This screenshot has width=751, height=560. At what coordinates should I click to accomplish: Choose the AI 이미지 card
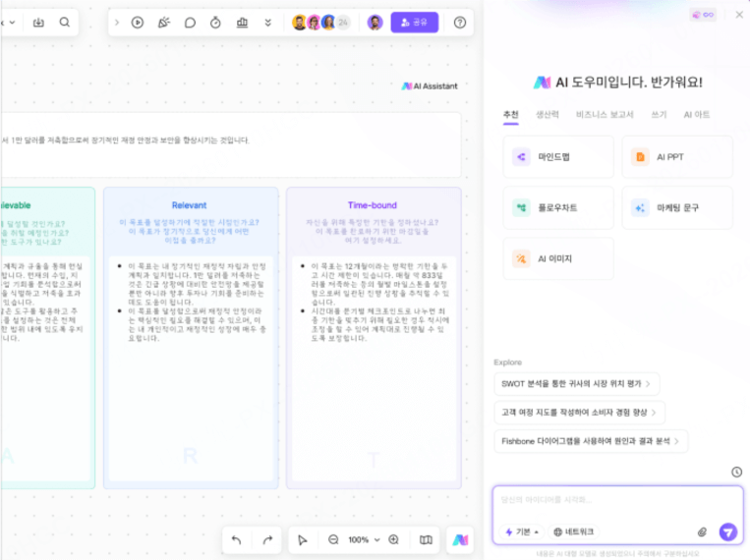(x=558, y=258)
